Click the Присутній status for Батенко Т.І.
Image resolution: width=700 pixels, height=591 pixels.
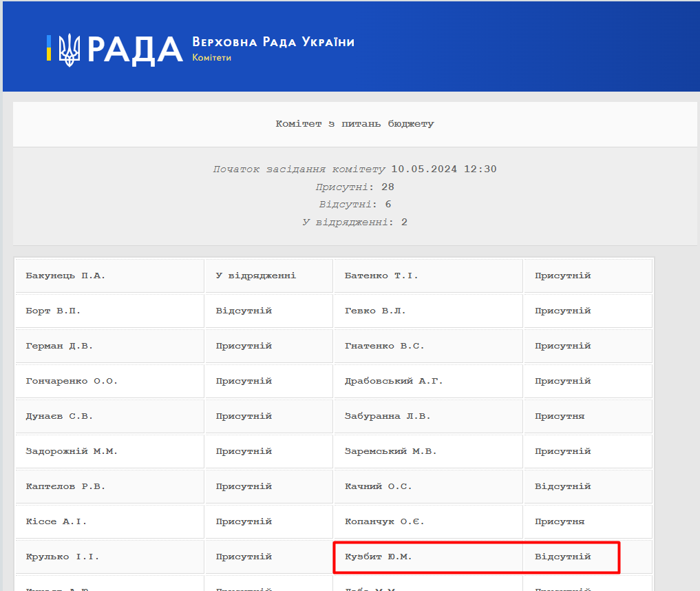(588, 276)
